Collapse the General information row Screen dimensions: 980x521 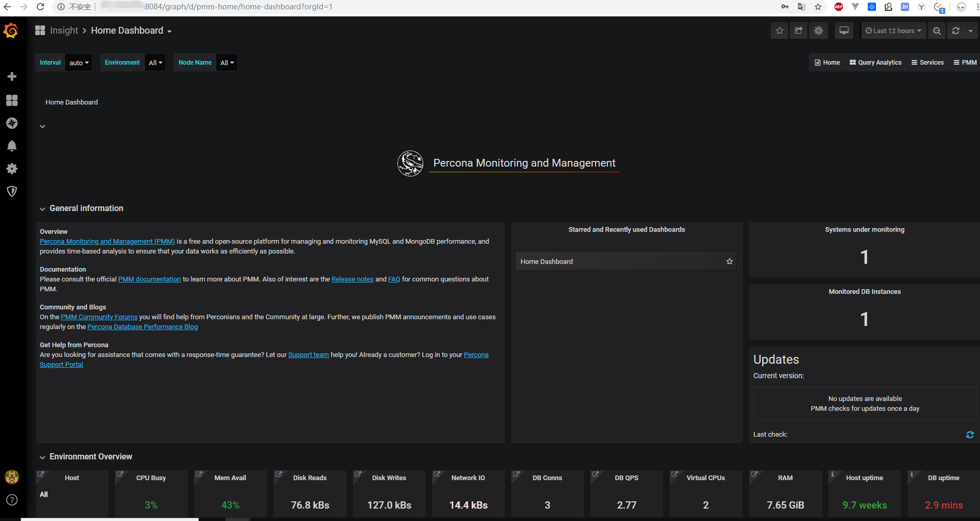point(81,208)
